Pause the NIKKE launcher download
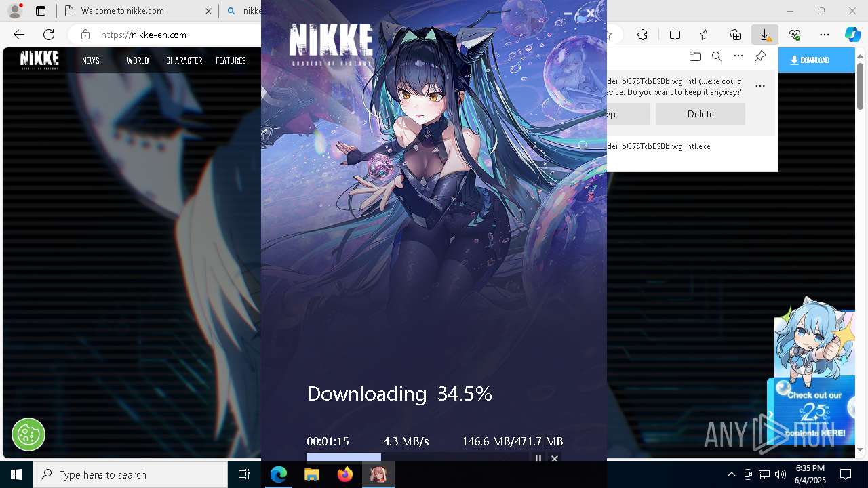 pos(538,459)
